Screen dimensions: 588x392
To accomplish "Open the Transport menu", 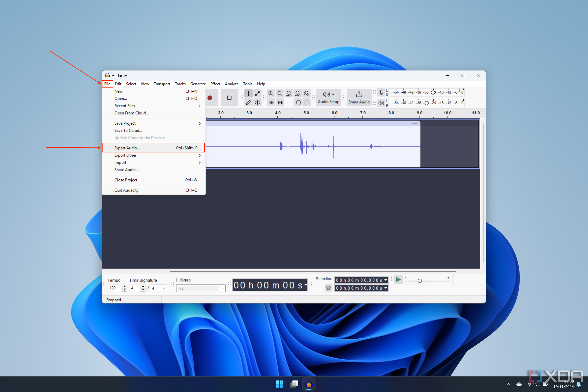I will coord(162,84).
